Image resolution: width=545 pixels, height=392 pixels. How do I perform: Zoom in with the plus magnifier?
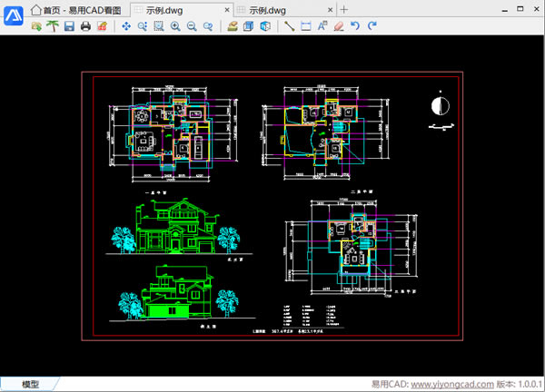[x=175, y=26]
